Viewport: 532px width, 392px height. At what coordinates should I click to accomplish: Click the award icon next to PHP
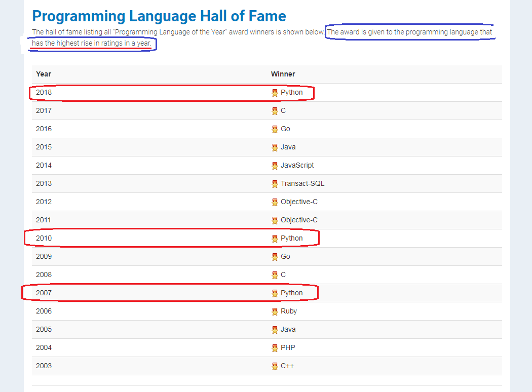pyautogui.click(x=275, y=348)
